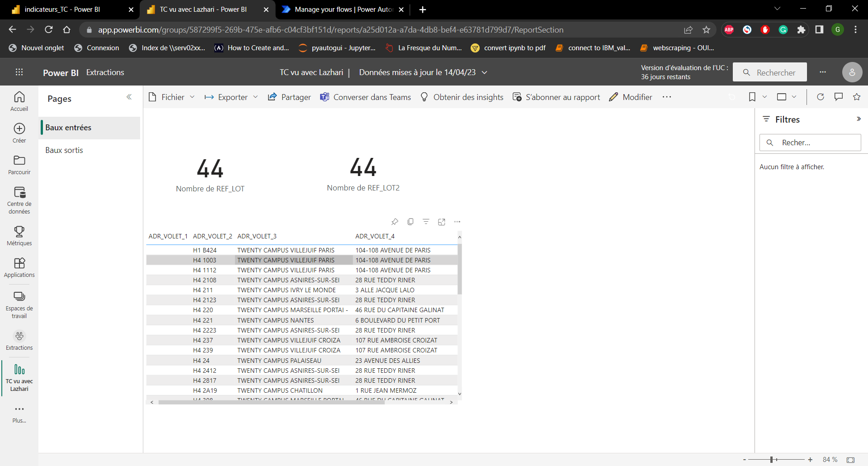Collapse the Filtres pane
This screenshot has width=868, height=466.
859,119
